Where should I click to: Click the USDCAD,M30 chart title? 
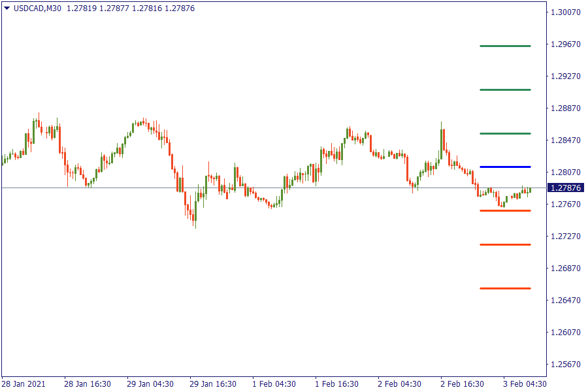click(x=38, y=8)
